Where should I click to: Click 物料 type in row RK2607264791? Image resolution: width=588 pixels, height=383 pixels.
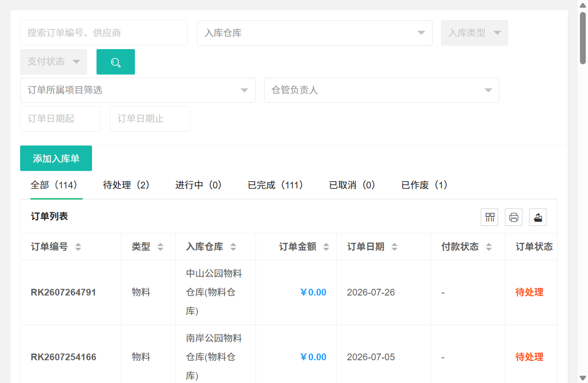[x=141, y=293]
